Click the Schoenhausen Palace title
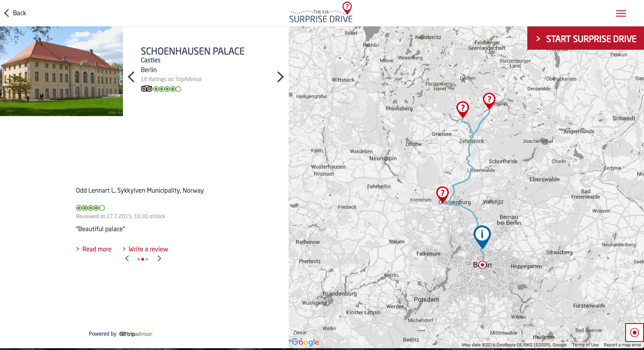Viewport: 644px width, 350px height. tap(193, 51)
